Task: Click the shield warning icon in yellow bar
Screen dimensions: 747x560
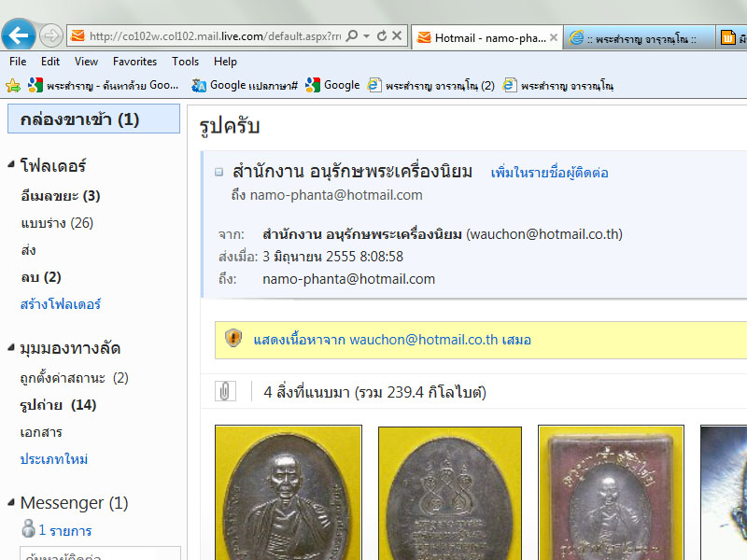Action: click(233, 338)
